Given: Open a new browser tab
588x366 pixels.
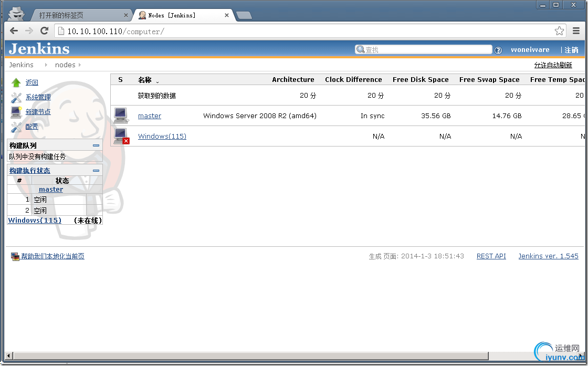Looking at the screenshot, I should (244, 15).
